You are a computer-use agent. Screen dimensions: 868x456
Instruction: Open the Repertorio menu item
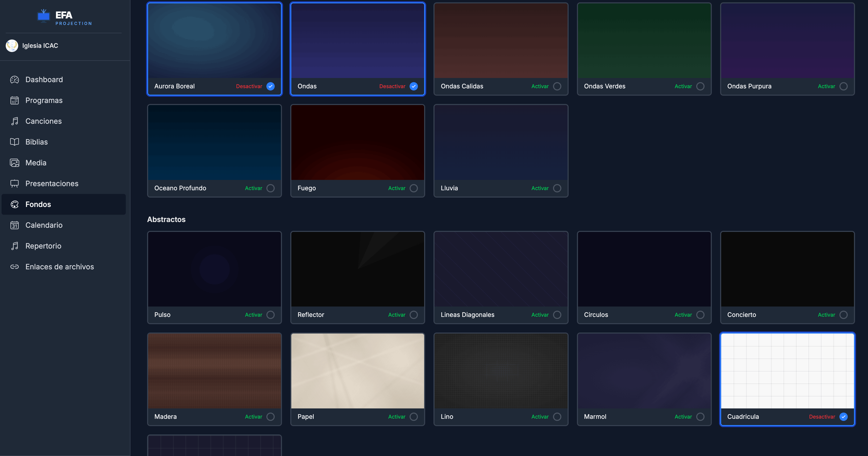(43, 246)
